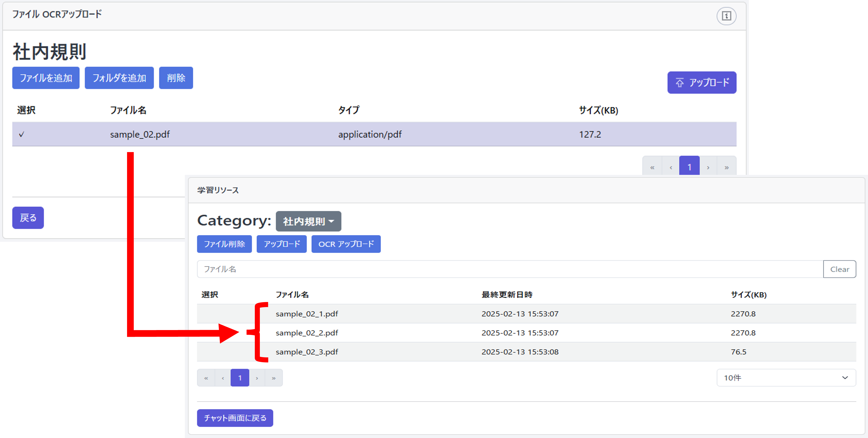Click the ファイルを追加 button
The width and height of the screenshot is (868, 438).
46,78
